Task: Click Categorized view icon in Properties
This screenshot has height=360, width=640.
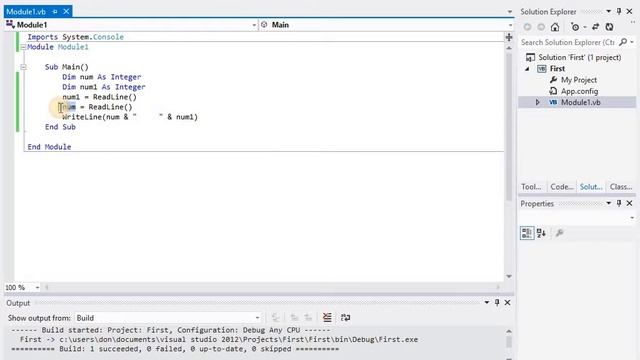Action: pyautogui.click(x=527, y=233)
